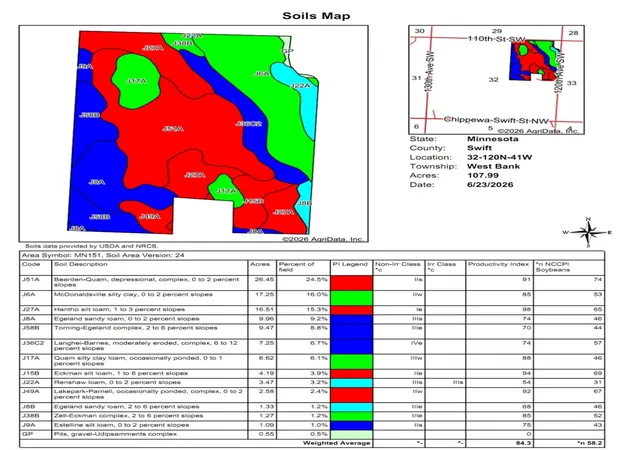This screenshot has width=640, height=450.
Task: Click the Productivity Index column header
Action: (498, 264)
